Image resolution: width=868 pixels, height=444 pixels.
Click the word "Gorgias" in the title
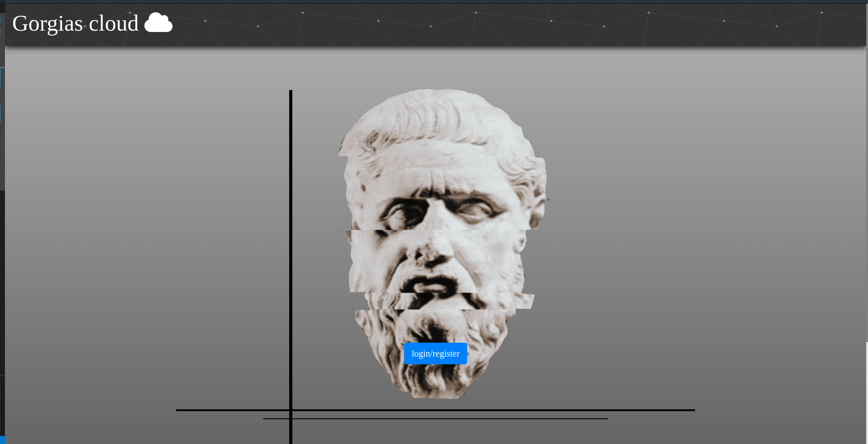click(47, 24)
